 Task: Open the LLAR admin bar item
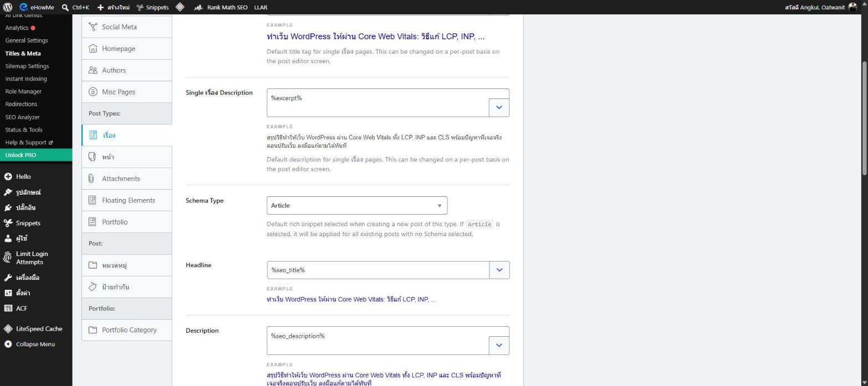(261, 7)
